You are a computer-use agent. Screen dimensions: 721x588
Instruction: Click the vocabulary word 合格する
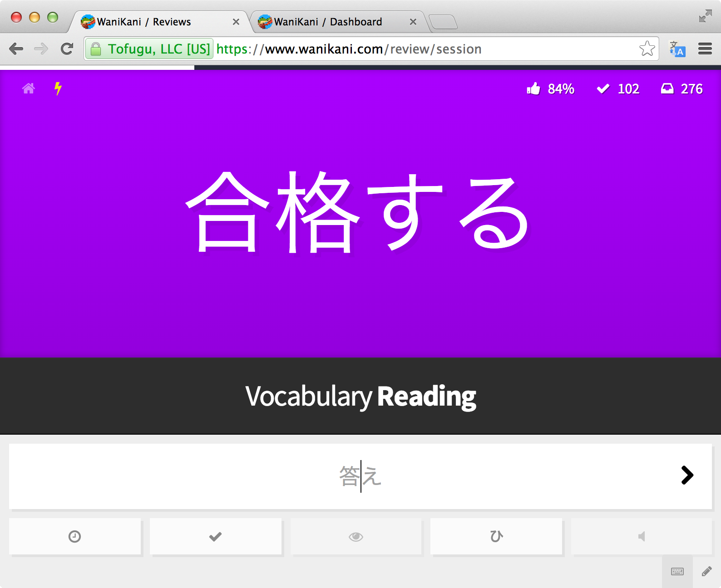357,212
